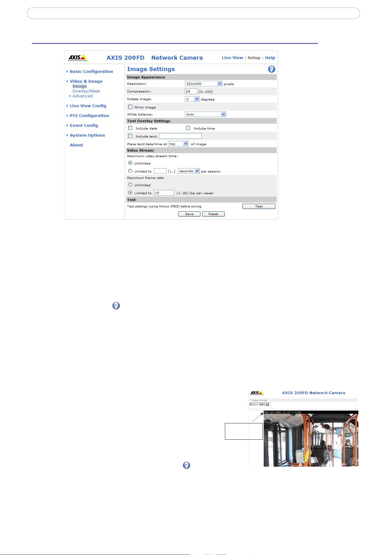The image size is (392, 555).
Task: Open help for Image Settings page
Action: coord(271,69)
